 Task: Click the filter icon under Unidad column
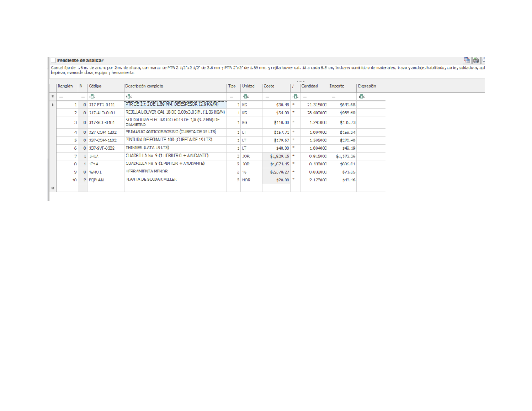click(x=244, y=96)
